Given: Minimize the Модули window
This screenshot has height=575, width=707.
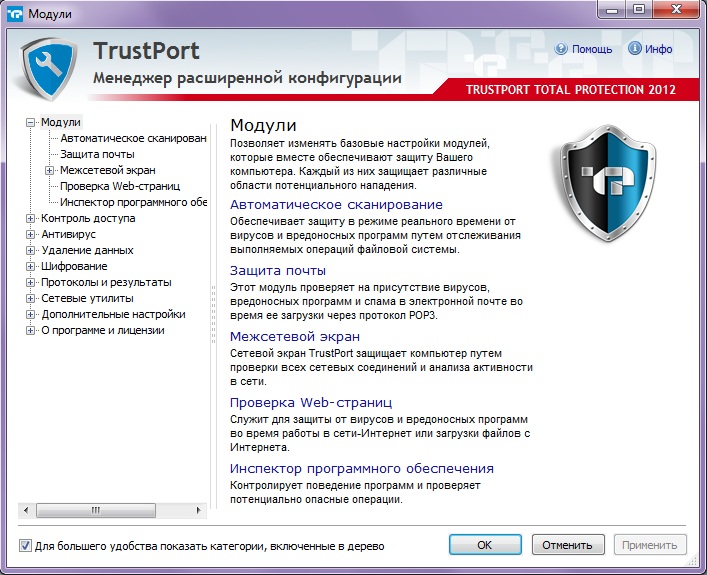Looking at the screenshot, I should pyautogui.click(x=611, y=9).
